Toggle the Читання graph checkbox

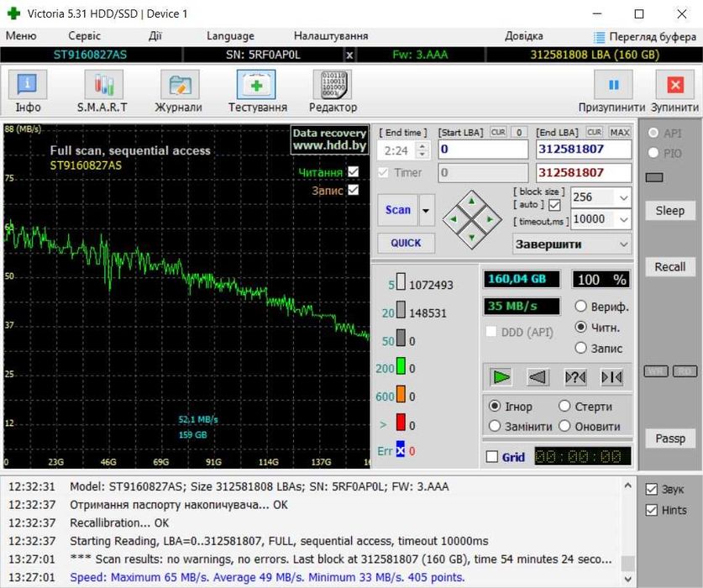point(354,172)
